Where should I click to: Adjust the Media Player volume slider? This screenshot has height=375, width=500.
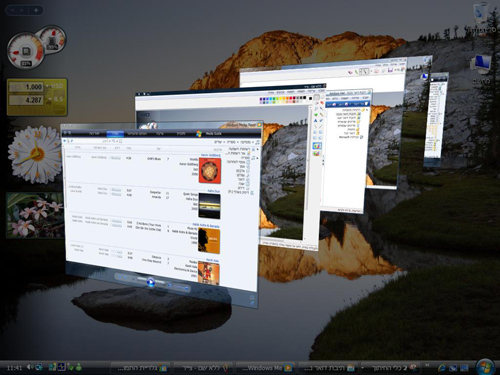click(181, 287)
